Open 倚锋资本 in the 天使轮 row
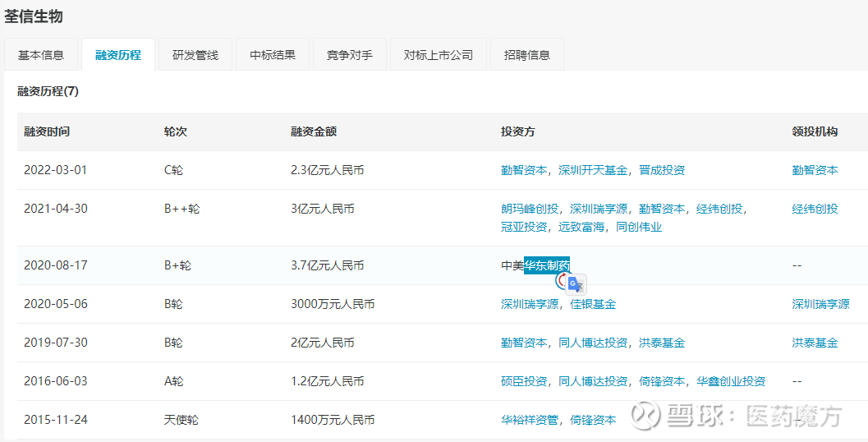The width and height of the screenshot is (868, 442). (x=593, y=420)
